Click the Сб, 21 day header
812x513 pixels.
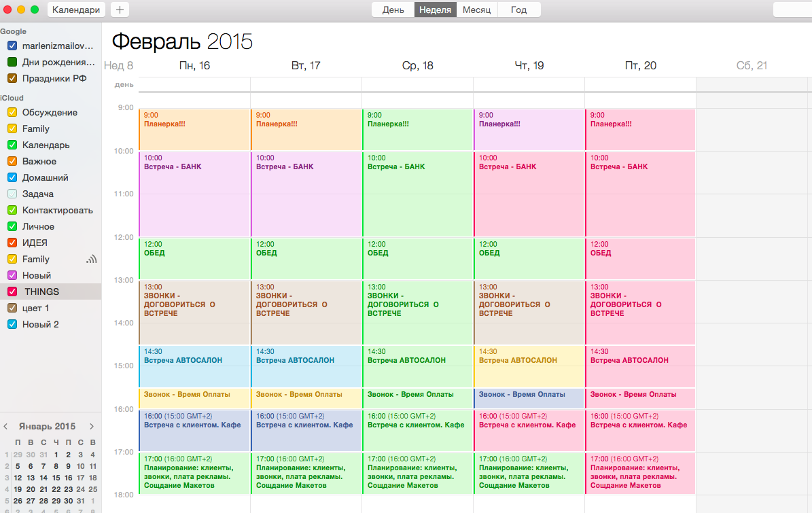tap(752, 66)
